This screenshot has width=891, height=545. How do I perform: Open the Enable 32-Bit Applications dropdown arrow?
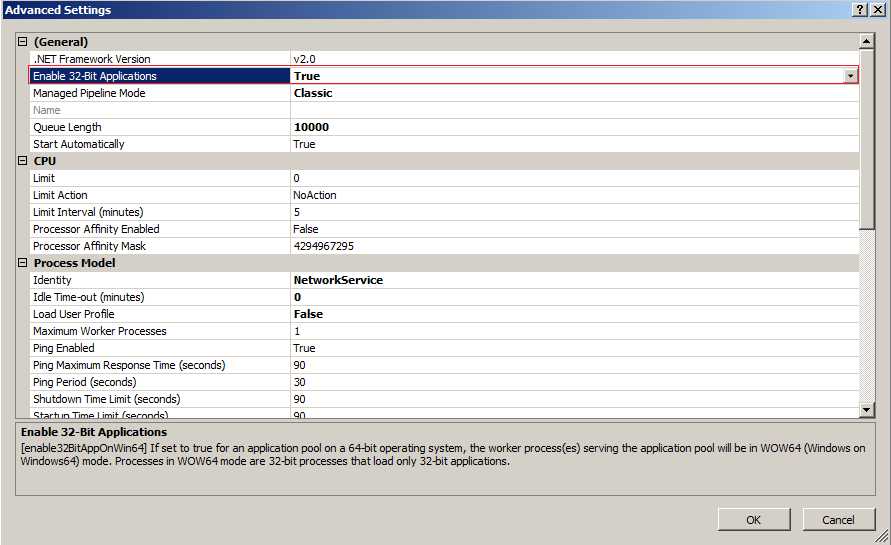point(850,76)
